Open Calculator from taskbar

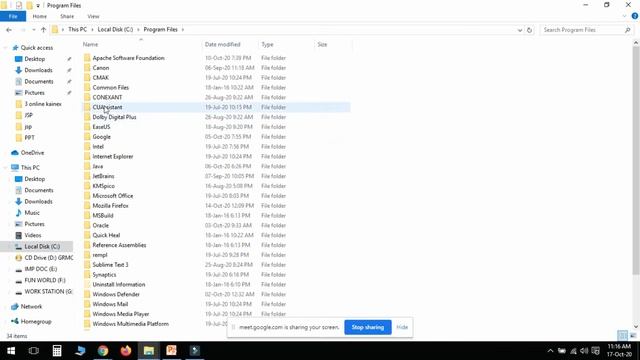(57, 351)
